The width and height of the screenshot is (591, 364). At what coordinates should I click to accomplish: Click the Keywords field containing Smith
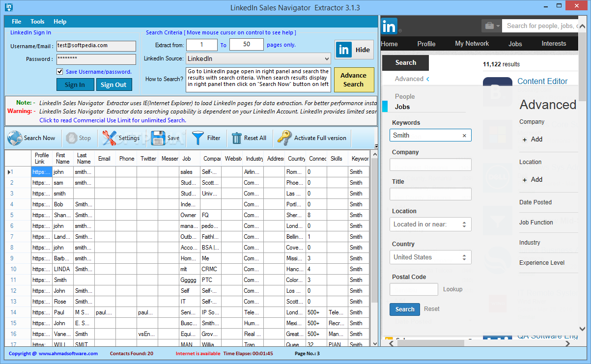(430, 136)
